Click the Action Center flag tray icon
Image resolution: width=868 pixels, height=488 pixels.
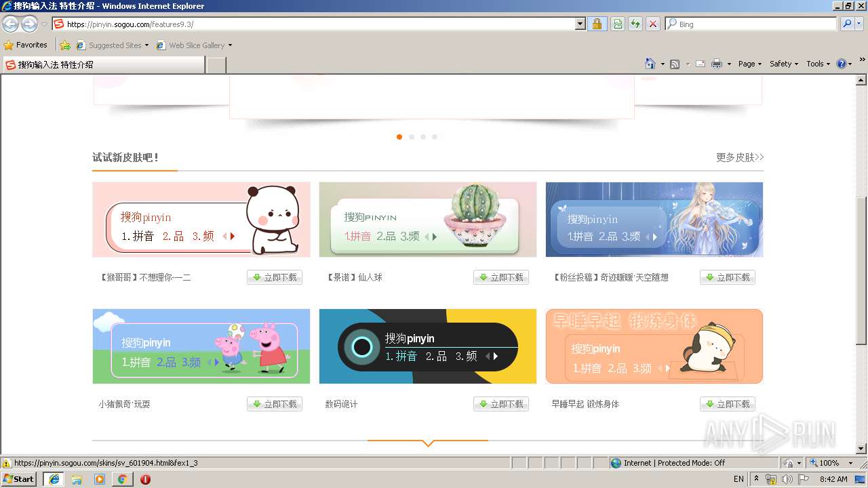pos(804,479)
